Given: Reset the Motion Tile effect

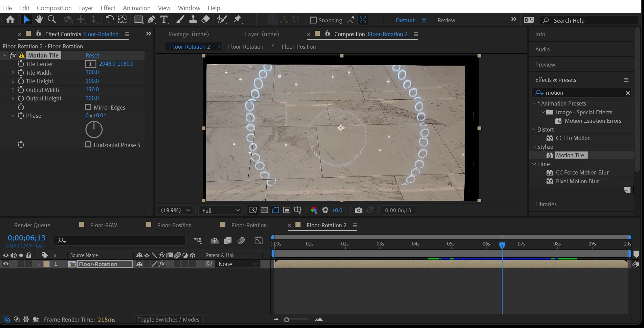Looking at the screenshot, I should pyautogui.click(x=92, y=55).
